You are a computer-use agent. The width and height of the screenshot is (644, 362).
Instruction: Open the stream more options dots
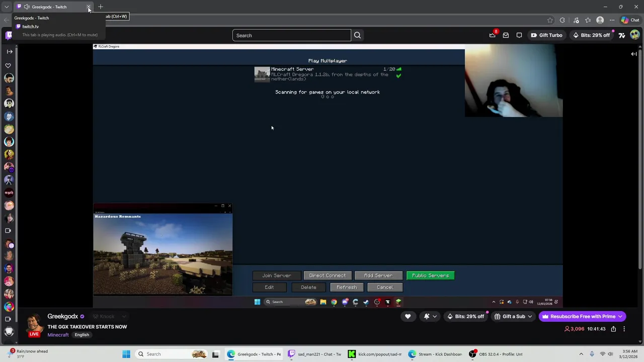tap(624, 329)
